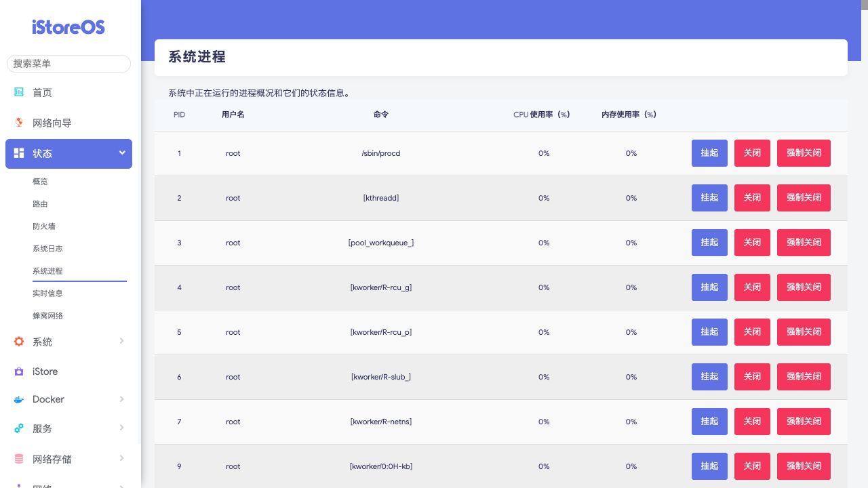Screen dimensions: 868x488
Task: Click the Home (首页) chart icon
Action: [x=19, y=92]
